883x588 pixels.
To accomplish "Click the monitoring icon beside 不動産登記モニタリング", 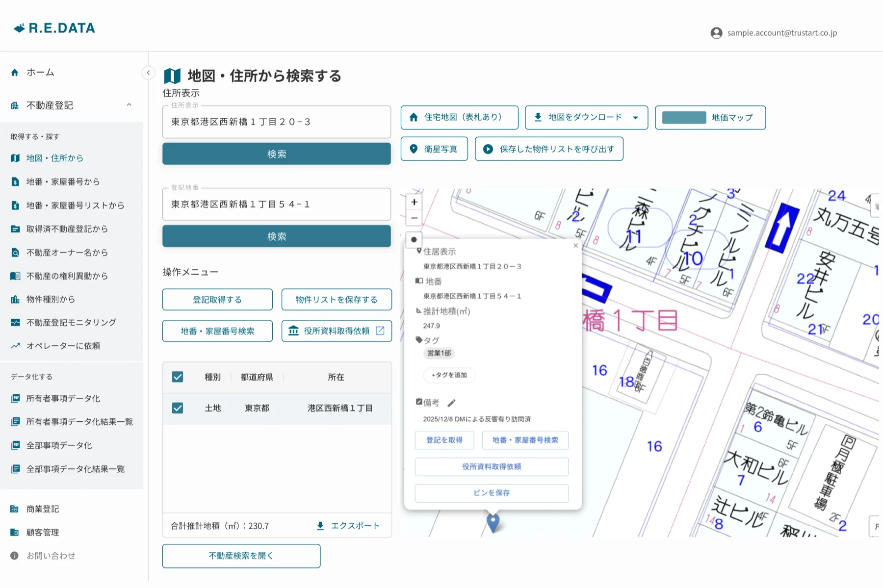I will [x=15, y=322].
